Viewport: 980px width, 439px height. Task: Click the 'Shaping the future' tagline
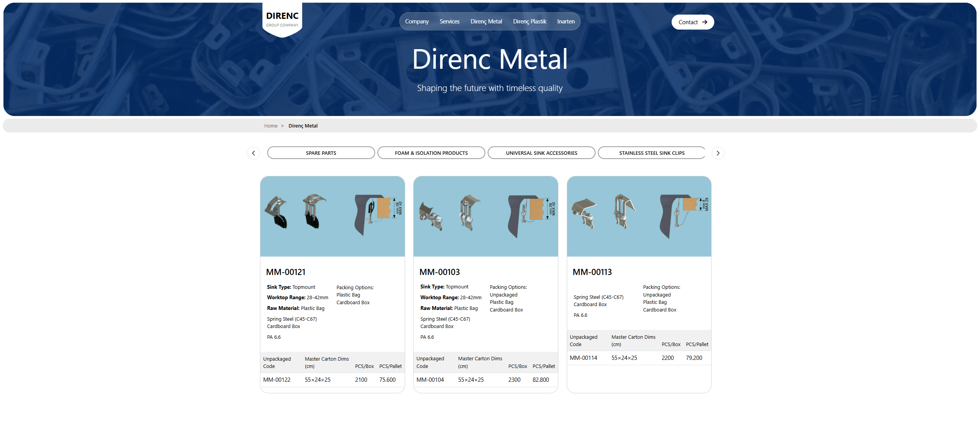[x=490, y=88]
